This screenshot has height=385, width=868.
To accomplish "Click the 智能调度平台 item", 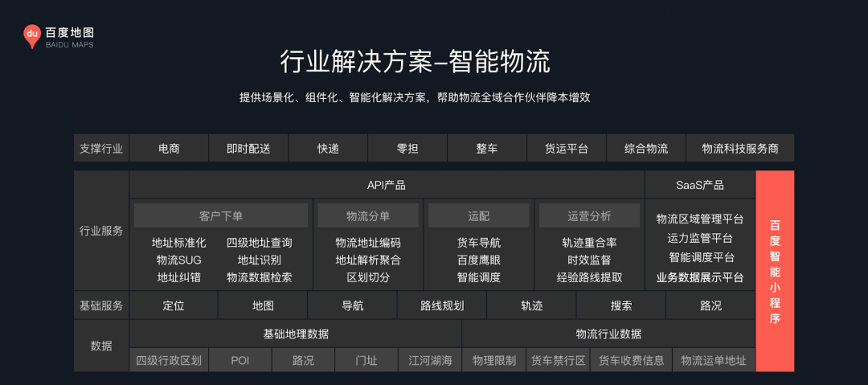I will (700, 257).
